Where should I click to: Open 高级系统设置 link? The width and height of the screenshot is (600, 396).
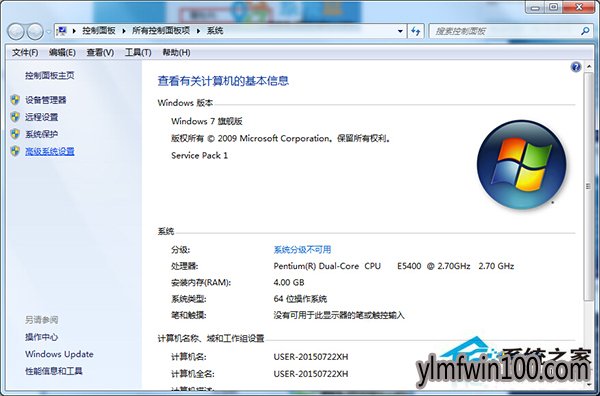point(50,151)
